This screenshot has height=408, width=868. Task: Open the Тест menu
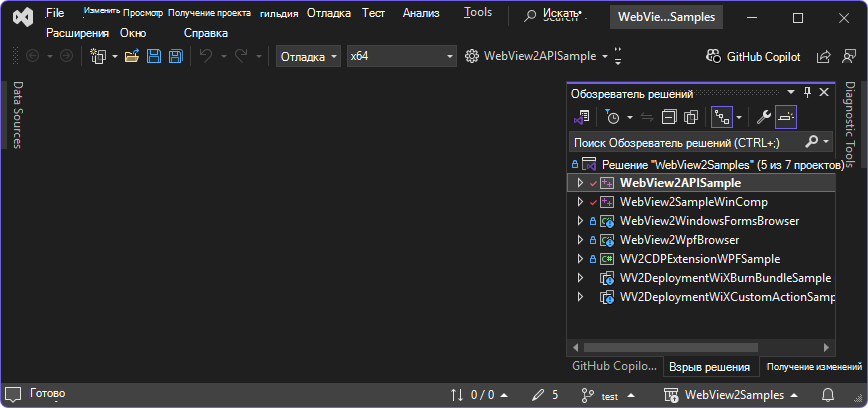click(374, 13)
